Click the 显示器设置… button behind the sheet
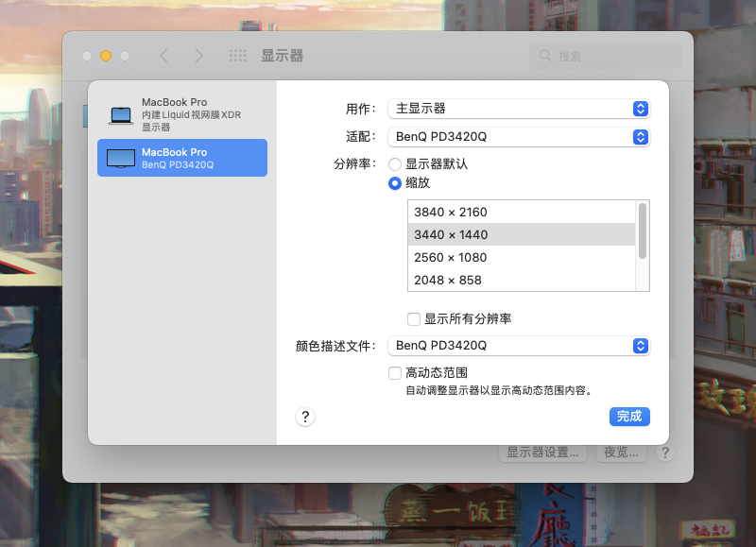 pos(542,453)
